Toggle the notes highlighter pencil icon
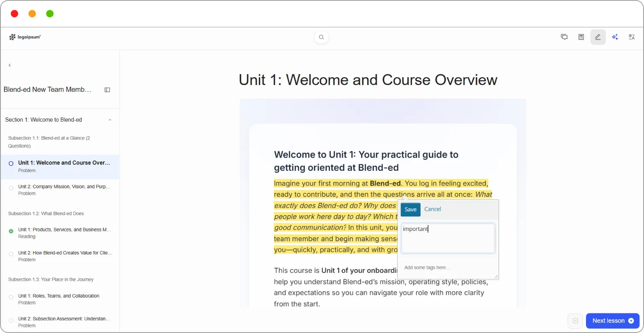This screenshot has width=644, height=333. pyautogui.click(x=598, y=37)
